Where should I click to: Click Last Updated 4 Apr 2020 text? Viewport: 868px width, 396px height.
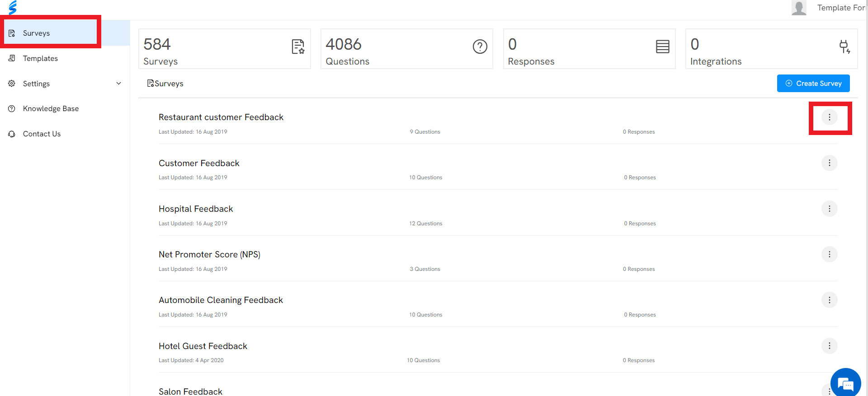[191, 360]
